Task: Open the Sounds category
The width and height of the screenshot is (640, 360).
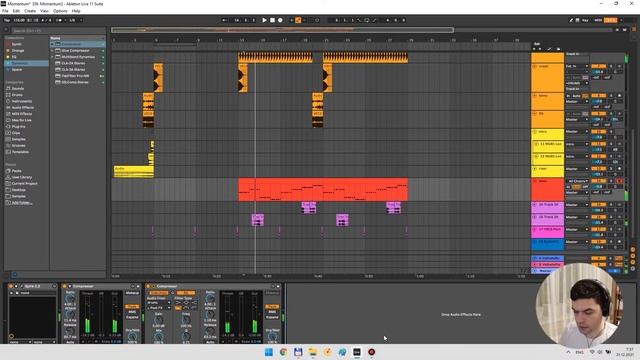Action: click(18, 89)
